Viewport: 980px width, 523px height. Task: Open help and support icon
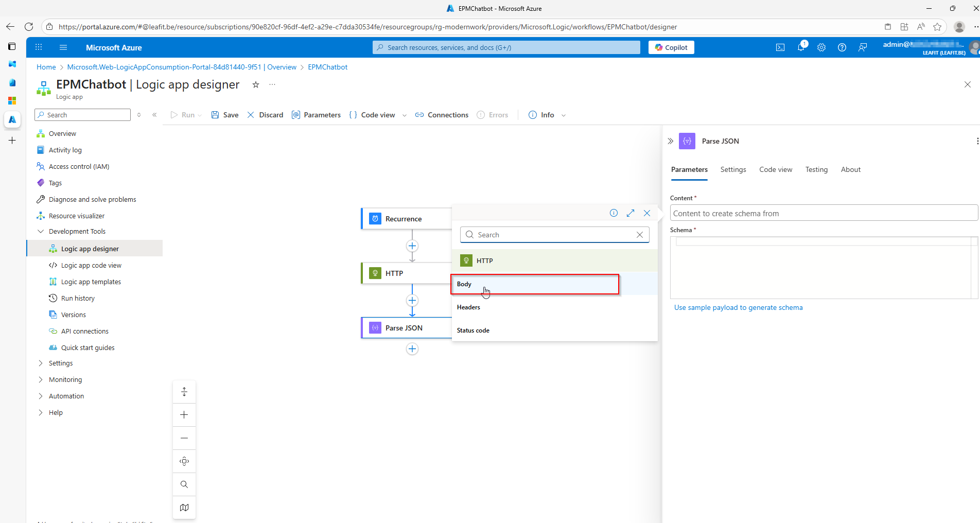pyautogui.click(x=842, y=47)
